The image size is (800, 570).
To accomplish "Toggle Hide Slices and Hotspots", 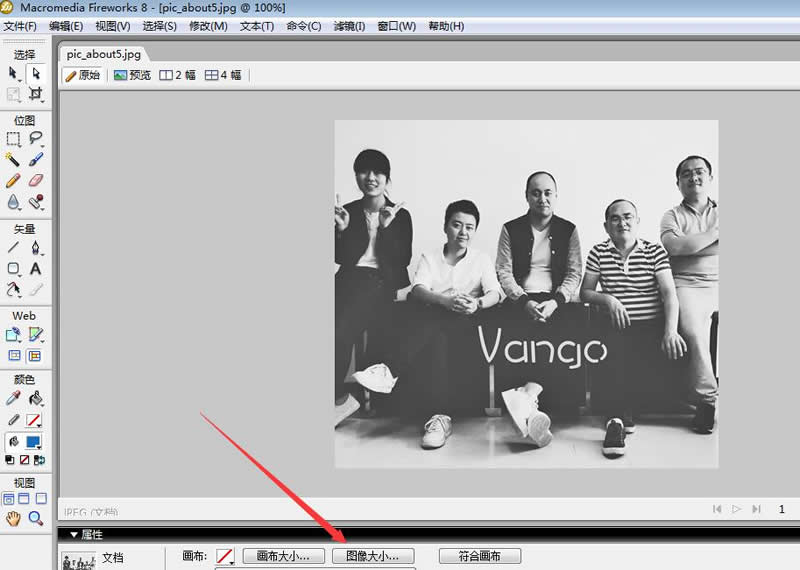I will [13, 355].
